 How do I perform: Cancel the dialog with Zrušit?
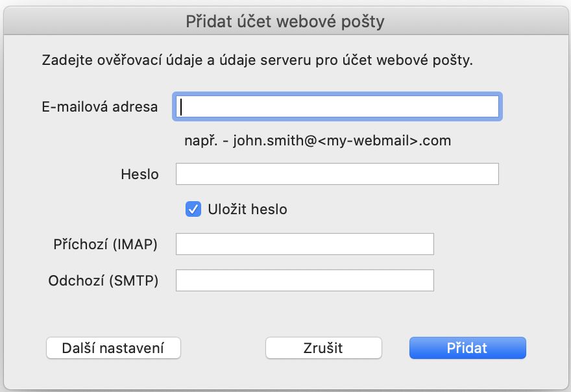click(323, 348)
